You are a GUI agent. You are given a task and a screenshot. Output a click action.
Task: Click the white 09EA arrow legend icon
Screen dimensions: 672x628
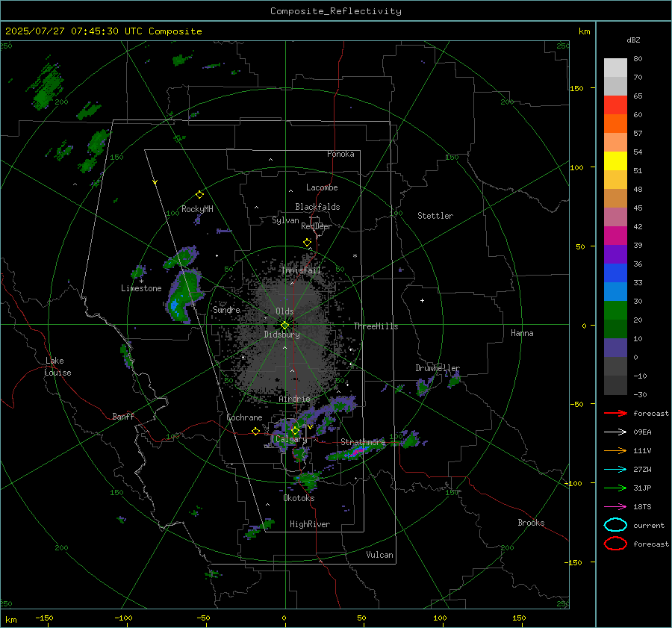click(x=615, y=432)
